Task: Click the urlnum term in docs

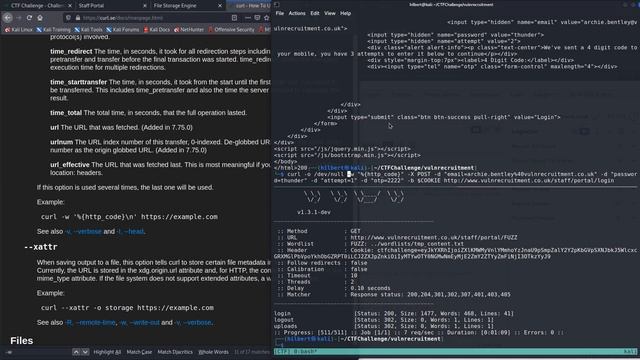Action: click(x=62, y=142)
